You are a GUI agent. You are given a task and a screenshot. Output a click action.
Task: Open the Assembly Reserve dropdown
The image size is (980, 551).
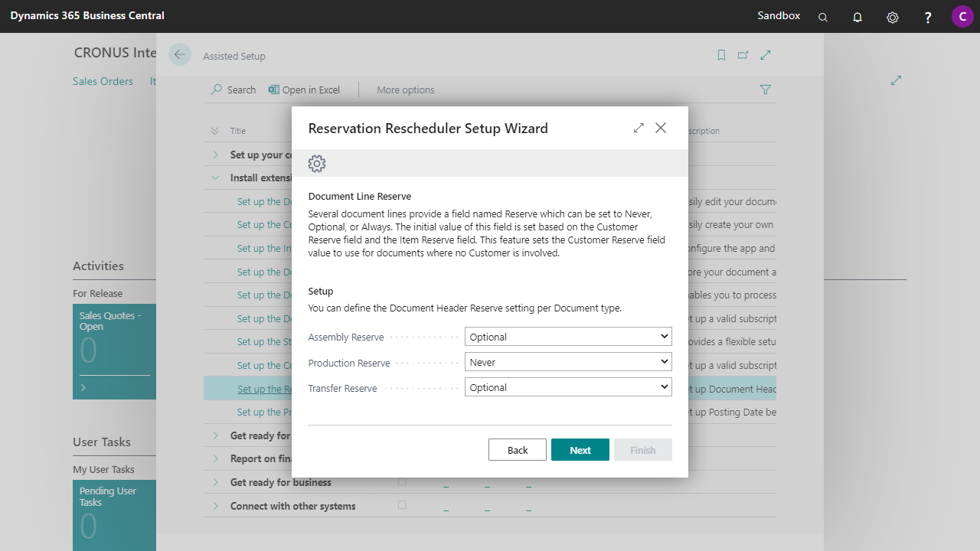(567, 337)
